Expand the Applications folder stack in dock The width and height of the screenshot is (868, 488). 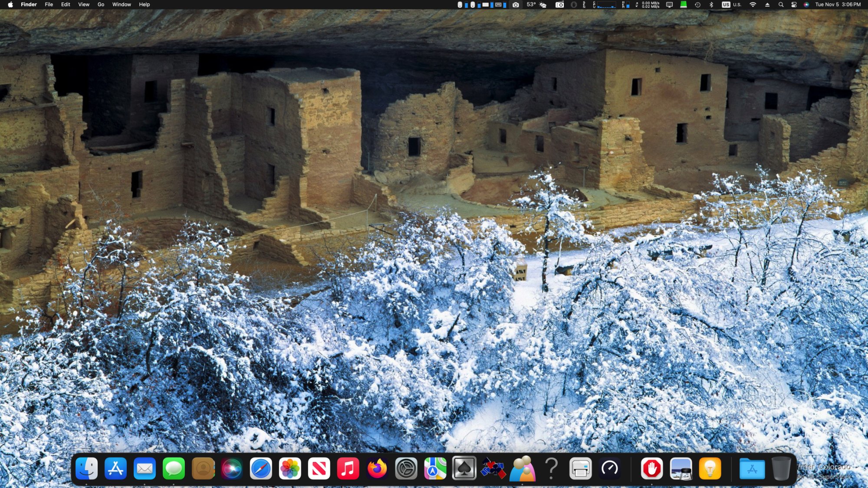[752, 468]
